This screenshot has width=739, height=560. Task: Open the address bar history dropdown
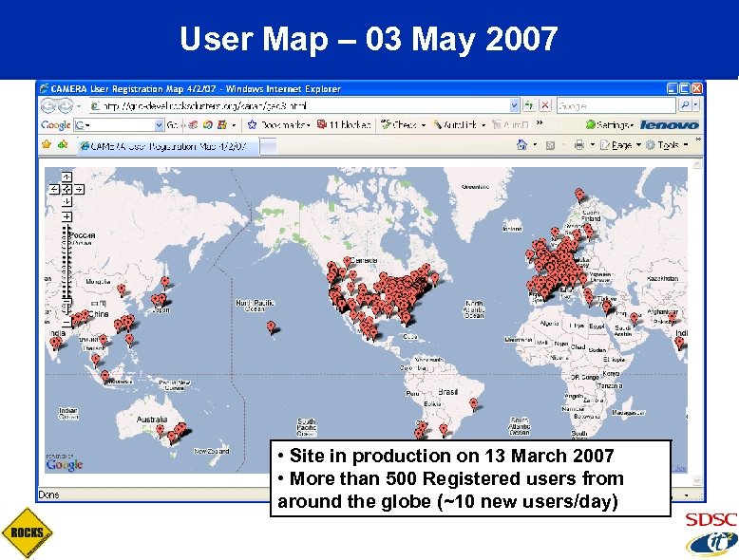pos(514,106)
